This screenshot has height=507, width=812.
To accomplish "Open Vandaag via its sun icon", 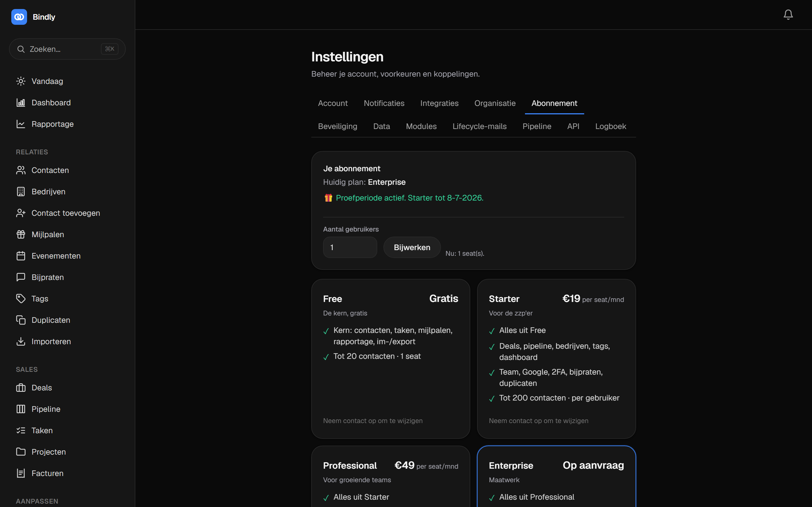I will [21, 81].
